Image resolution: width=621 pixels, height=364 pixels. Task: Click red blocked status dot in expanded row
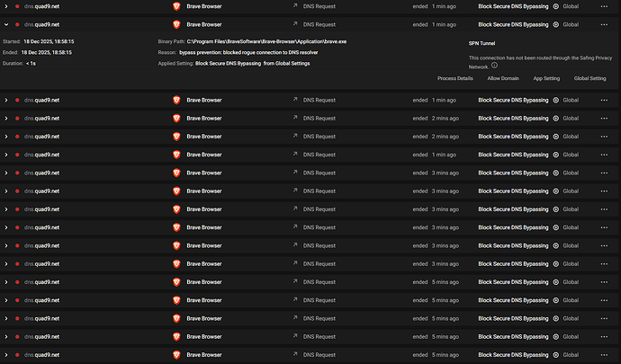point(17,23)
